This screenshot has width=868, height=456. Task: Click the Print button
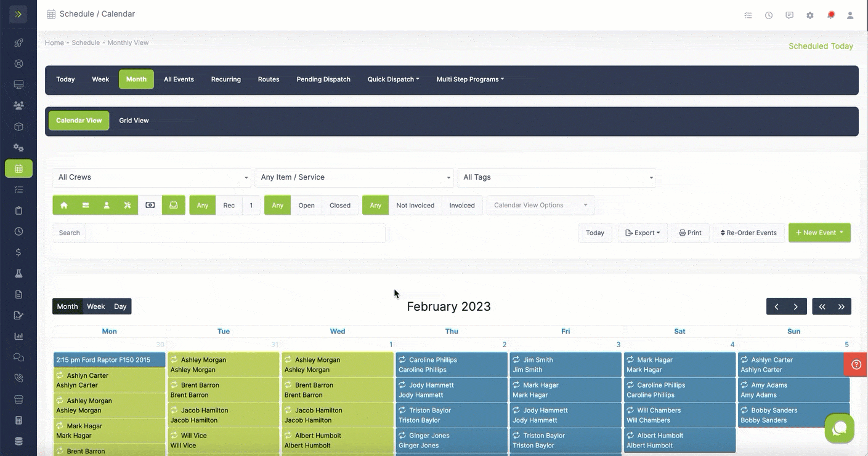pos(690,233)
